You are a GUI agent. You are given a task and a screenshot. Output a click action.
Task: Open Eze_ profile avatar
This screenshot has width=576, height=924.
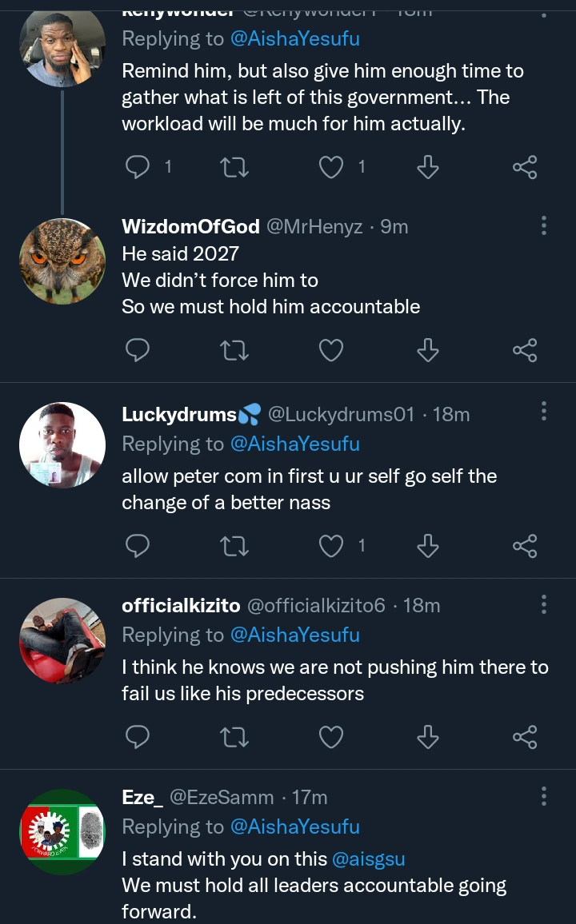pyautogui.click(x=62, y=831)
